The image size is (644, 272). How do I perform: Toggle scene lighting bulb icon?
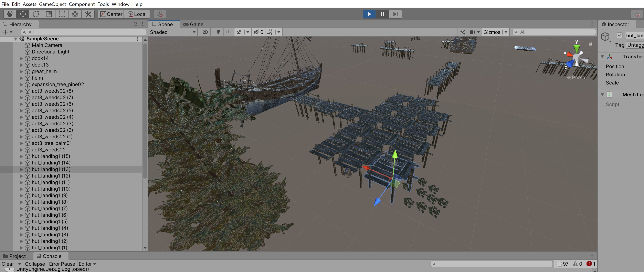coord(218,32)
